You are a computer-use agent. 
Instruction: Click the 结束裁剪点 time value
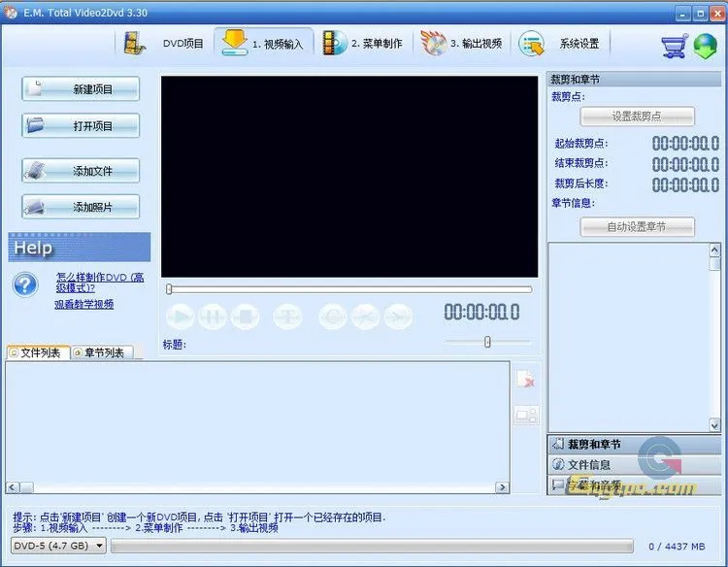coord(685,164)
